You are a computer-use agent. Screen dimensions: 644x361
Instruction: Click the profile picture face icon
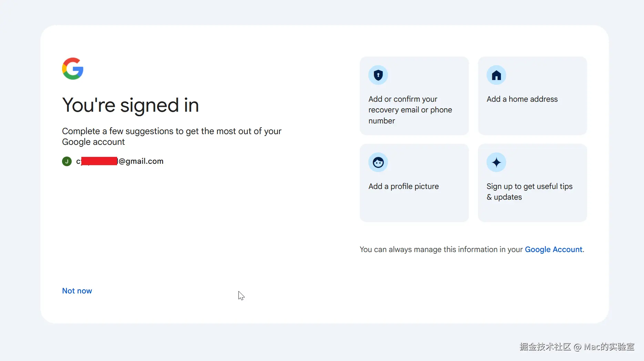[378, 162]
